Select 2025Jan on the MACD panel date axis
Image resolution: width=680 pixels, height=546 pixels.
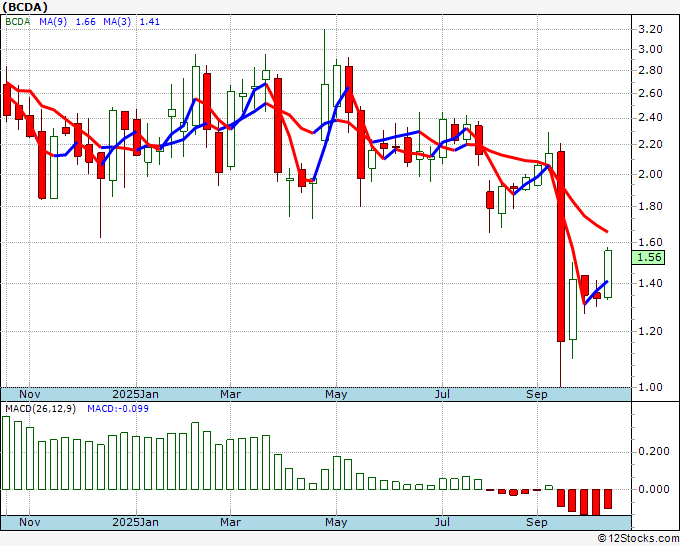click(x=135, y=522)
